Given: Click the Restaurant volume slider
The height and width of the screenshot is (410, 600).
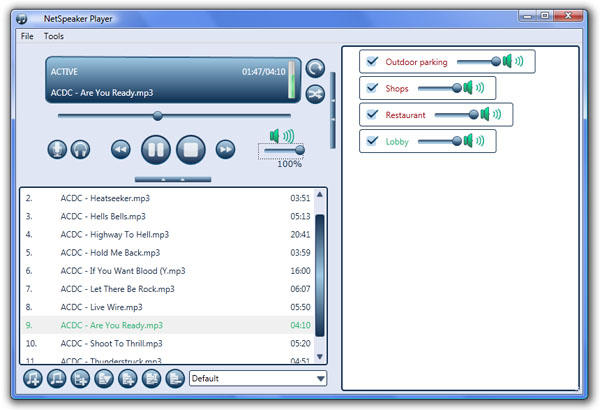Looking at the screenshot, I should coord(457,114).
